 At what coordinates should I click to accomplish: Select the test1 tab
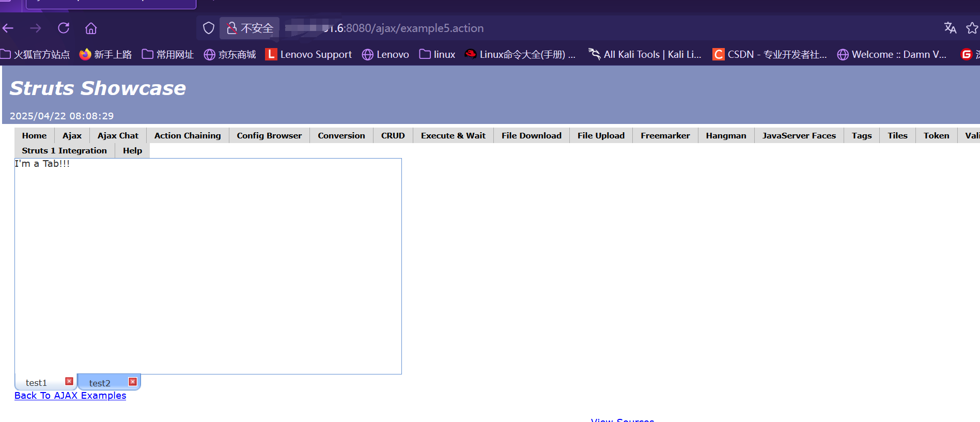36,383
